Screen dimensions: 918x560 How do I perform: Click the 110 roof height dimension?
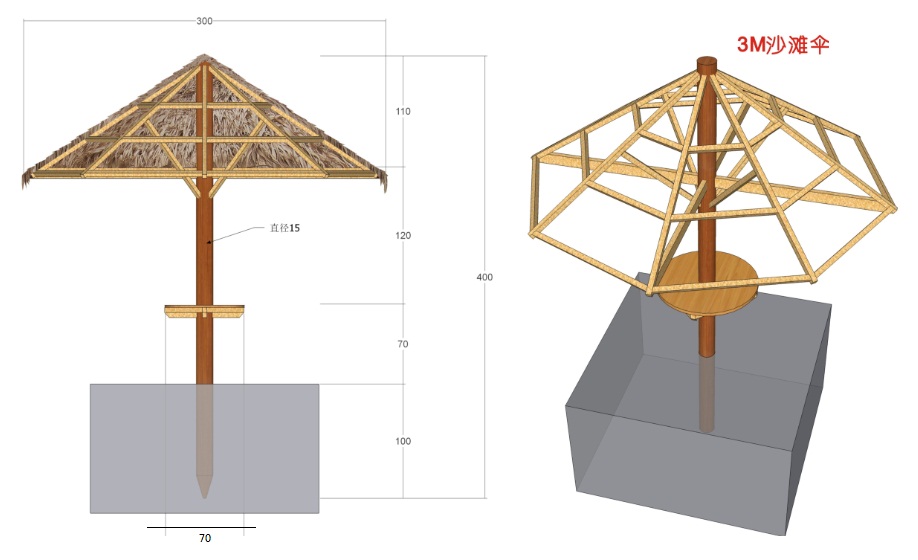[x=403, y=111]
